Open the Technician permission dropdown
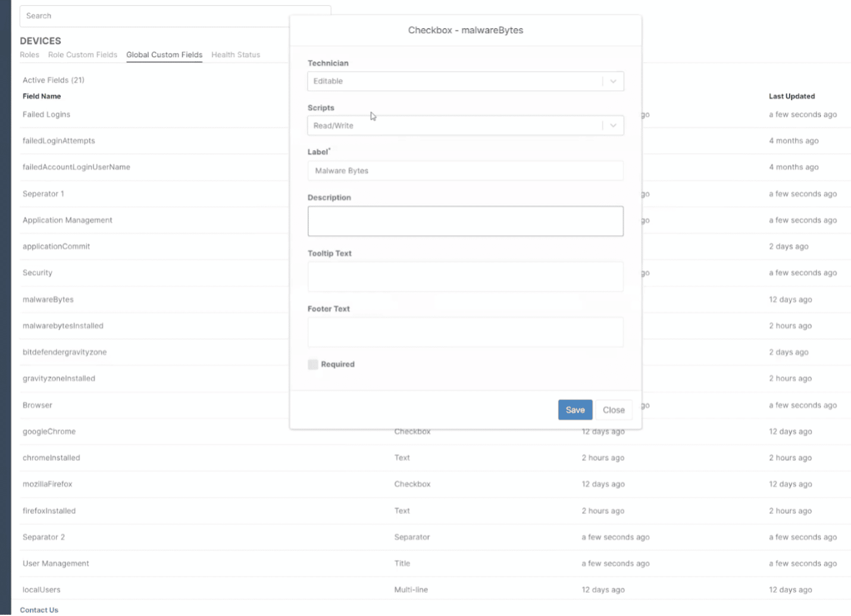This screenshot has width=851, height=616. [465, 81]
